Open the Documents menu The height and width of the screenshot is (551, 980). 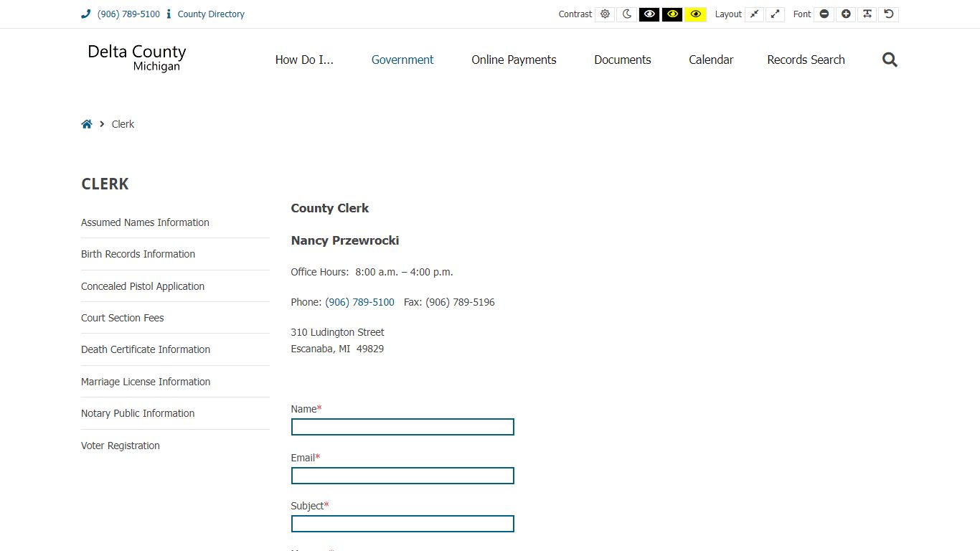click(622, 60)
